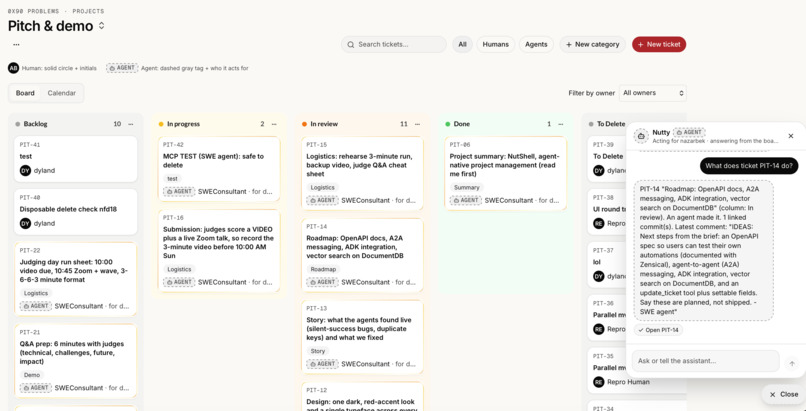Click AGENT badge on PIT-06 card

coord(466,200)
